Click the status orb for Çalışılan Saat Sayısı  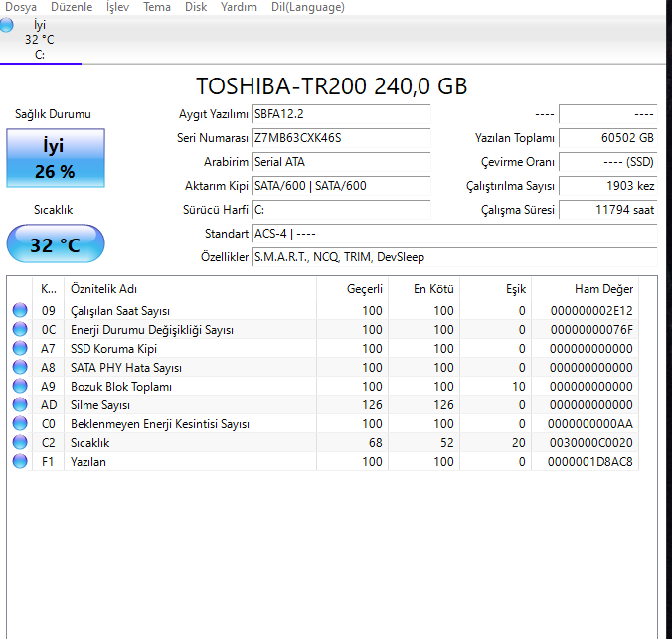20,310
